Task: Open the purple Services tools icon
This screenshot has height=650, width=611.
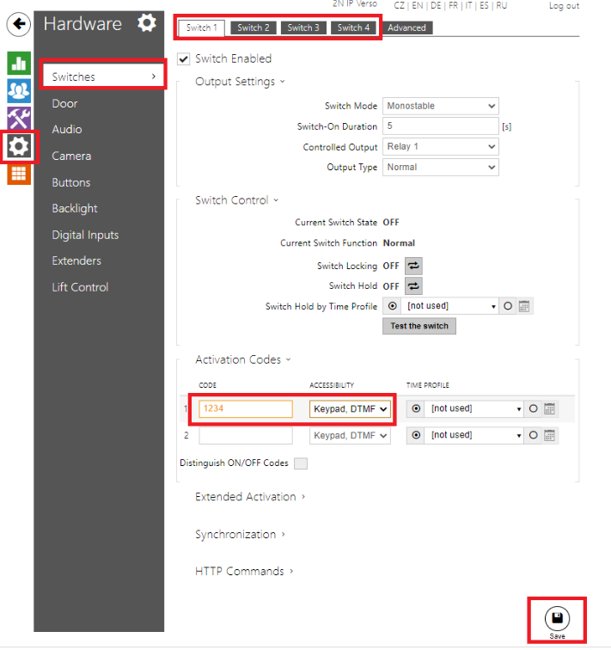Action: tap(19, 119)
